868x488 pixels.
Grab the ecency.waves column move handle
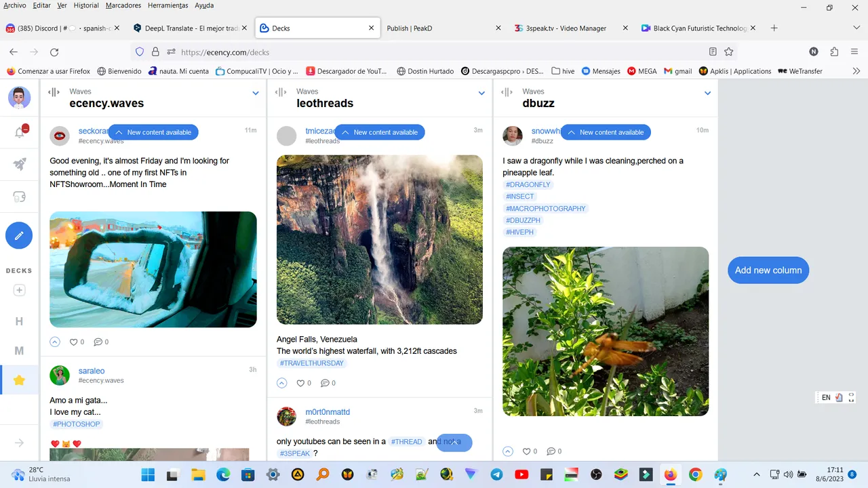[x=54, y=93]
